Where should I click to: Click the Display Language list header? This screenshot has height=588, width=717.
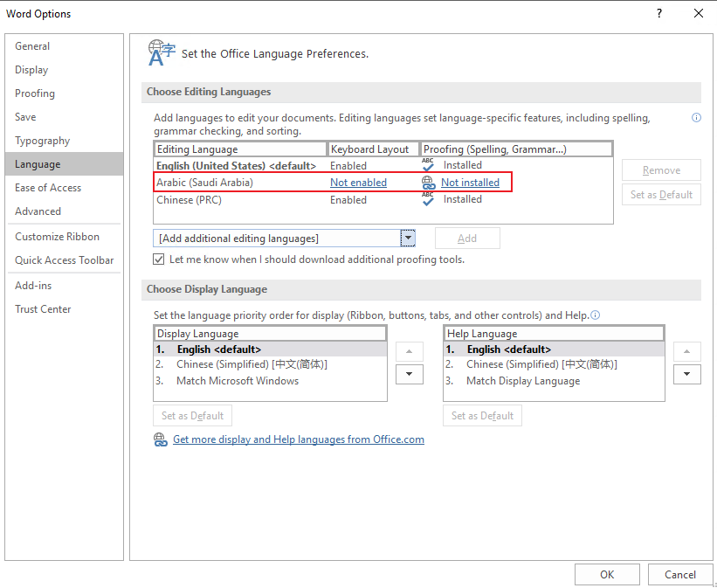coord(270,334)
